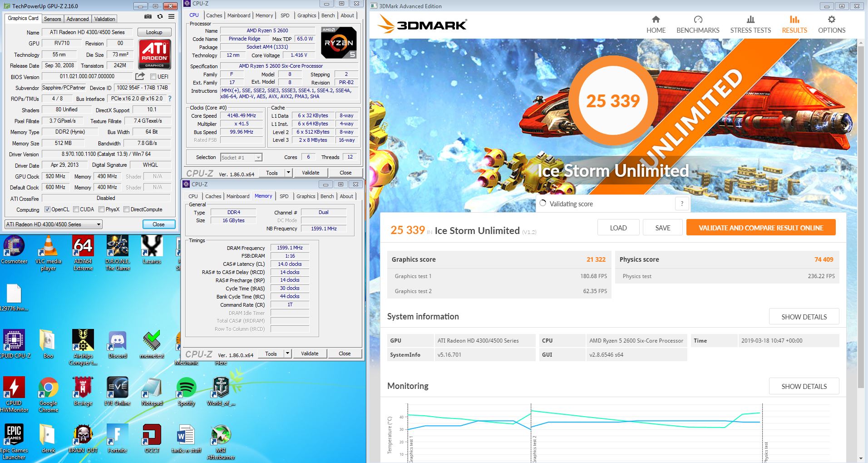
Task: Open Fortnite desktop icon
Action: click(117, 438)
